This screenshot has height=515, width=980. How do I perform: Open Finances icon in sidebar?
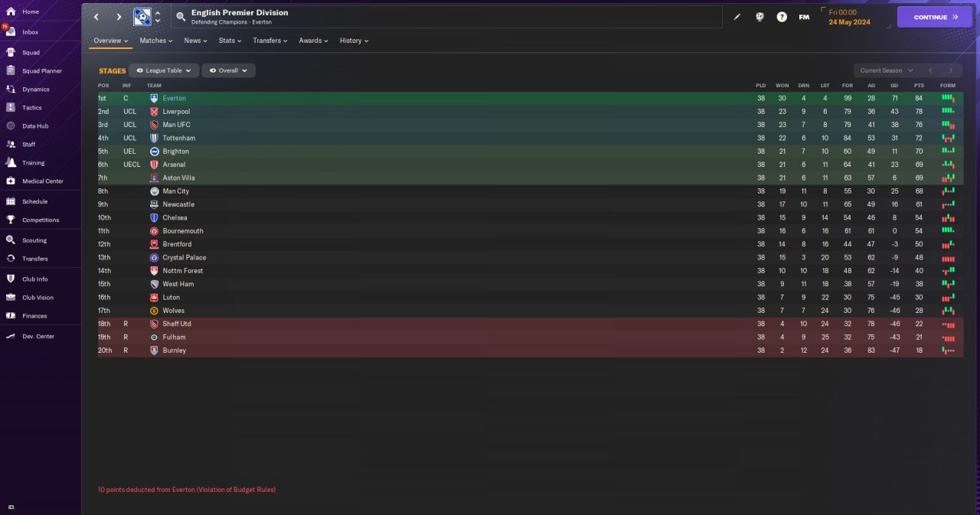pyautogui.click(x=11, y=316)
